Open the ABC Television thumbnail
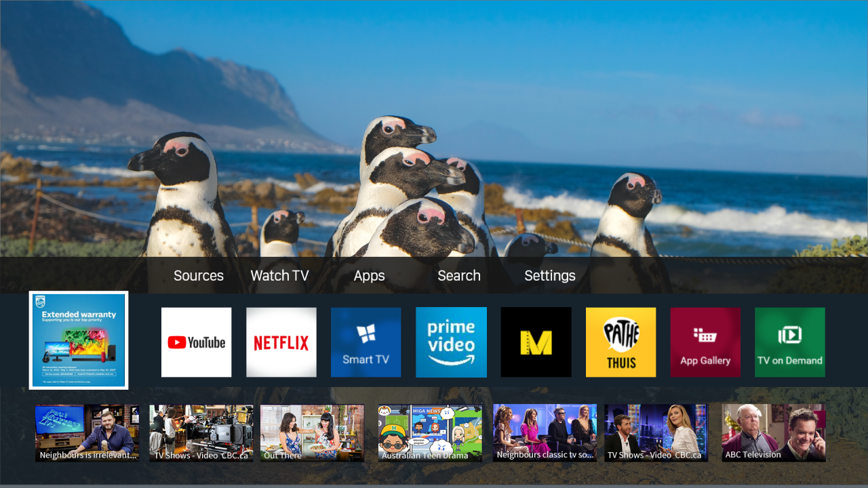Image resolution: width=868 pixels, height=488 pixels. pos(773,432)
